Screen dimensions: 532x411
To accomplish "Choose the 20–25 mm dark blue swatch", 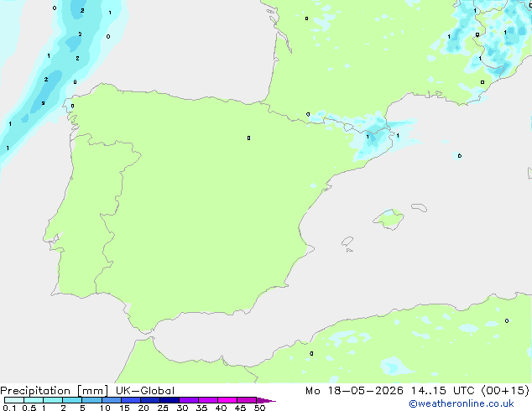I will (x=150, y=400).
